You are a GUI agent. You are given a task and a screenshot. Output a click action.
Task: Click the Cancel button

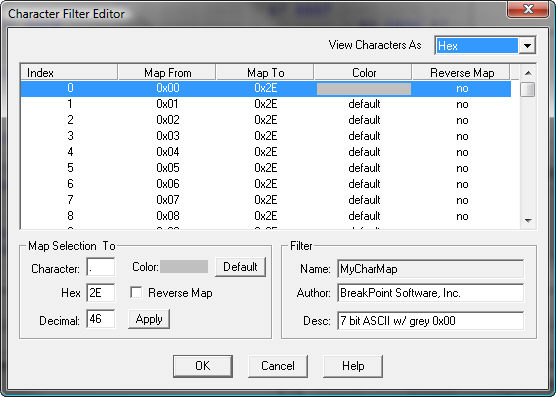pyautogui.click(x=278, y=366)
